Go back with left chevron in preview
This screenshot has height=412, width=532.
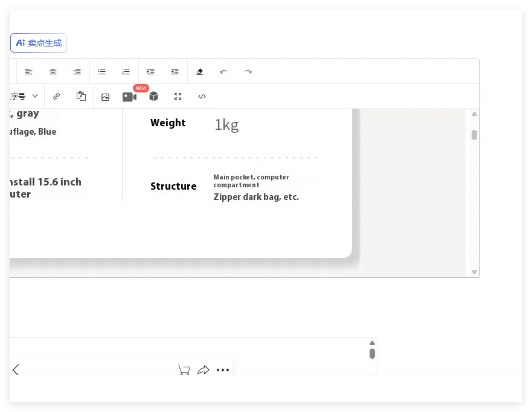click(16, 370)
